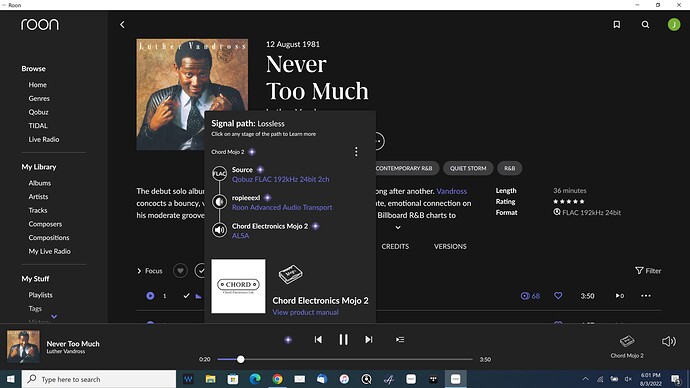690x388 pixels.
Task: Open the signal path star in playback bar
Action: (x=288, y=340)
